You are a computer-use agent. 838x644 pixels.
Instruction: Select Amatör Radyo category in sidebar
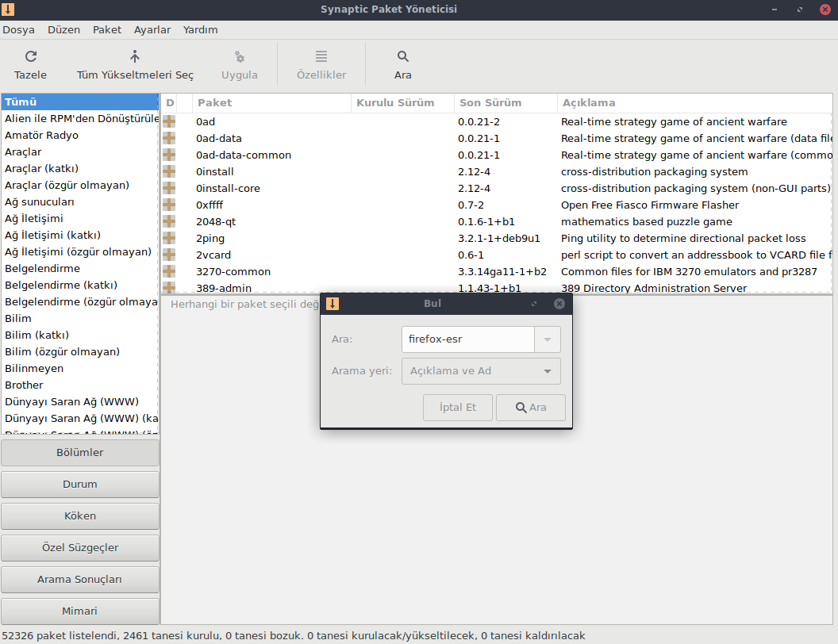coord(41,135)
